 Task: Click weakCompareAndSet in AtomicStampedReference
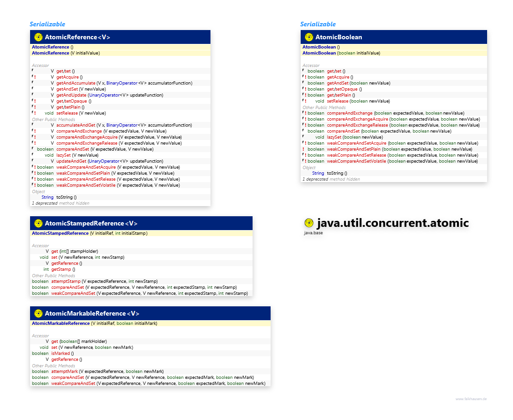click(73, 293)
